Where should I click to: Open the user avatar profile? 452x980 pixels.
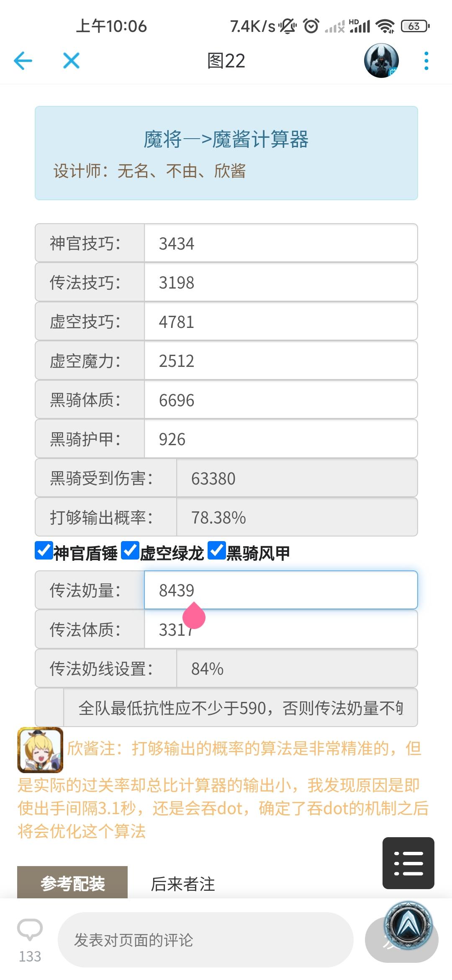[381, 61]
